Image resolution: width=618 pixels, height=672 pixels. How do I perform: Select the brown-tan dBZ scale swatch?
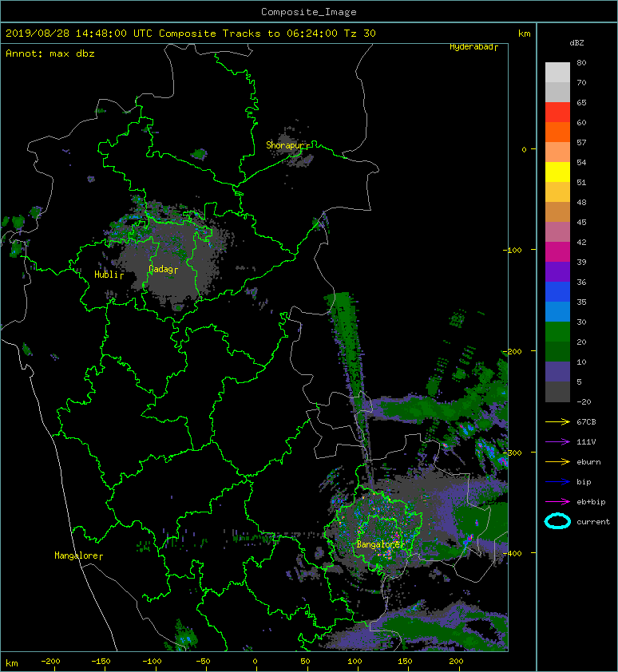tap(557, 212)
